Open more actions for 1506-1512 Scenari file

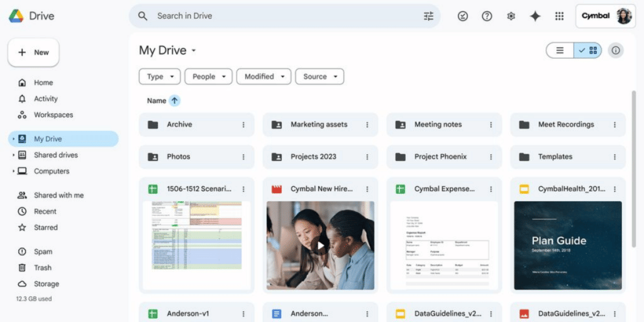(243, 189)
